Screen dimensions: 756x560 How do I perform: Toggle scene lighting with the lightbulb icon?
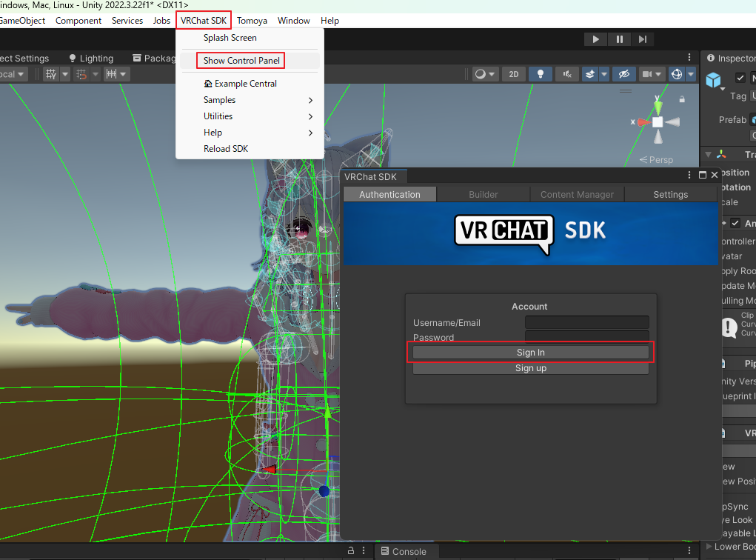click(541, 74)
